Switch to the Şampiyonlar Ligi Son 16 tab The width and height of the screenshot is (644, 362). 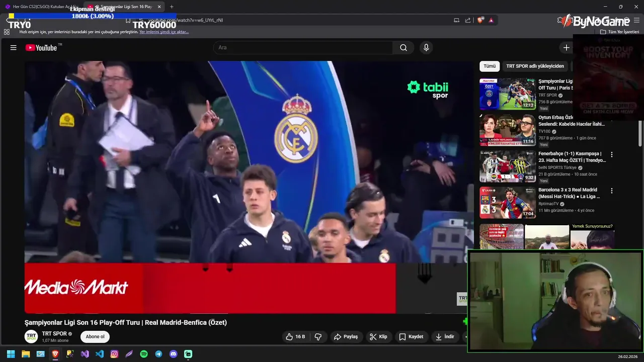125,7
